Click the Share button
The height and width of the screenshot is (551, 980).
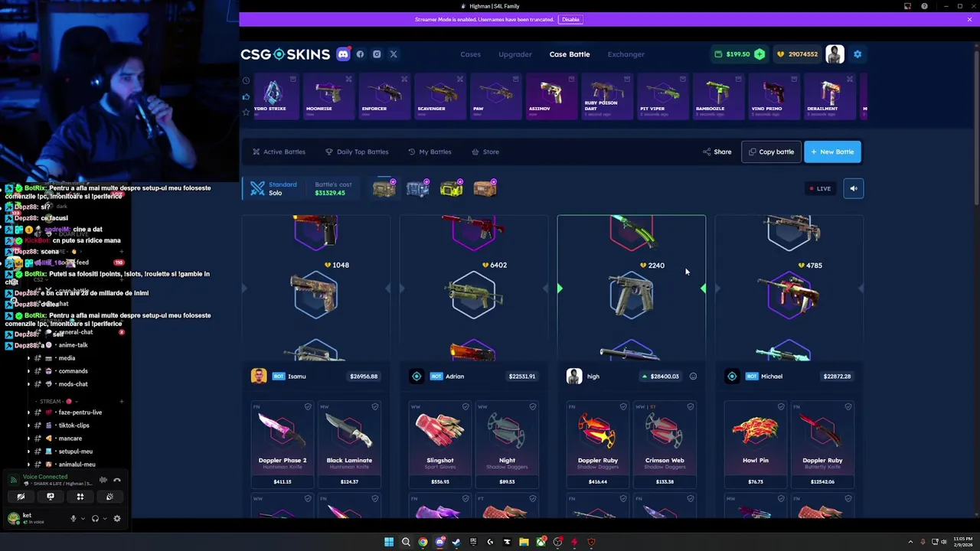point(717,152)
